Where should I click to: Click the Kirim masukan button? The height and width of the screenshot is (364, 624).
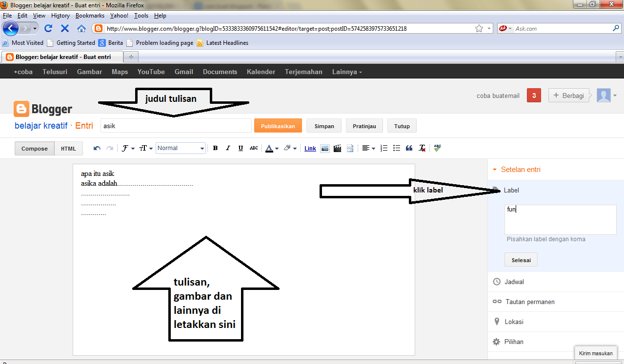point(596,353)
